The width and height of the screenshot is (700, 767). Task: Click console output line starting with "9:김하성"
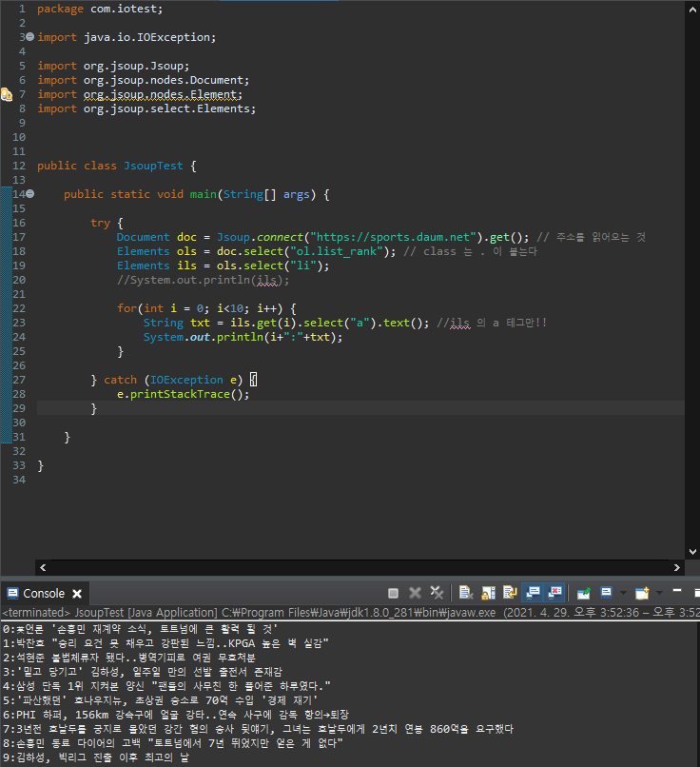click(x=96, y=757)
